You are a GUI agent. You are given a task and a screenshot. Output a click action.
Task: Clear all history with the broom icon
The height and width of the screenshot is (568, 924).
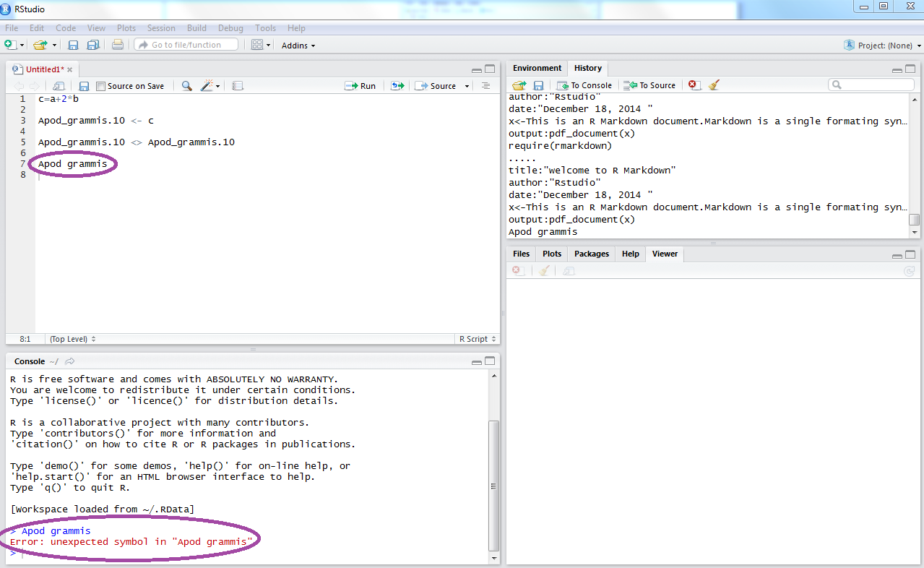point(714,85)
